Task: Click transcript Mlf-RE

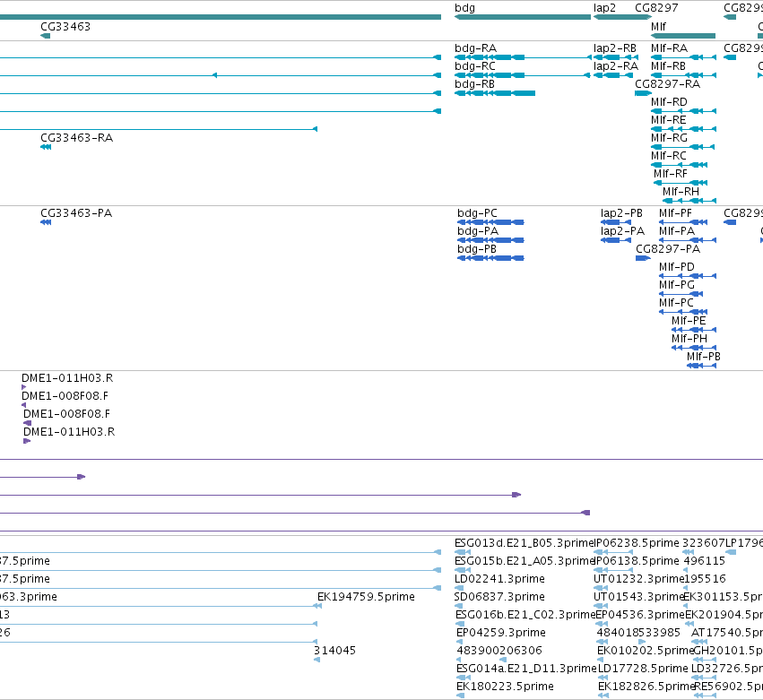Action: [x=669, y=120]
